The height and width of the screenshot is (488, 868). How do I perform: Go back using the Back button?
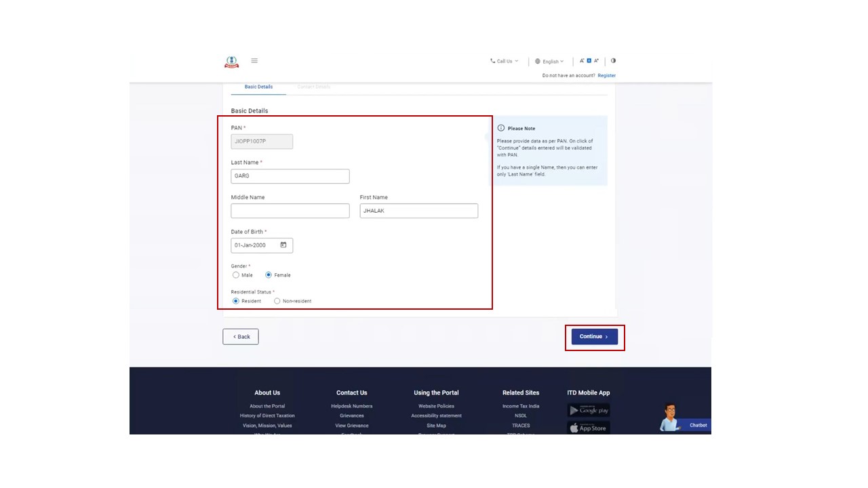pyautogui.click(x=241, y=337)
